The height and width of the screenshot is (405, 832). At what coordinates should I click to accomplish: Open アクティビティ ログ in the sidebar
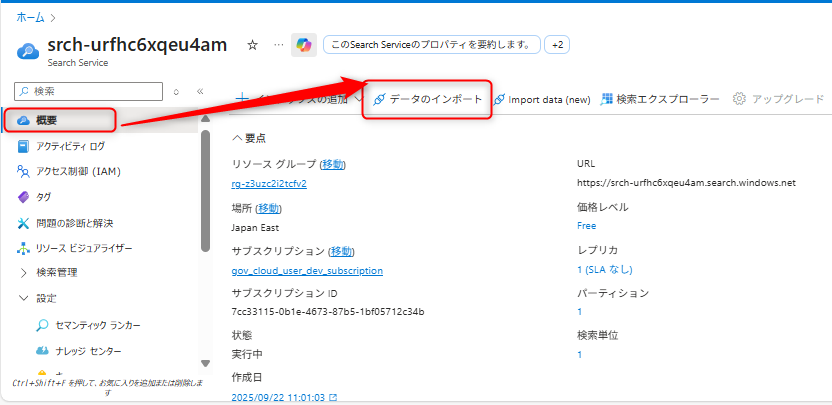(71, 146)
